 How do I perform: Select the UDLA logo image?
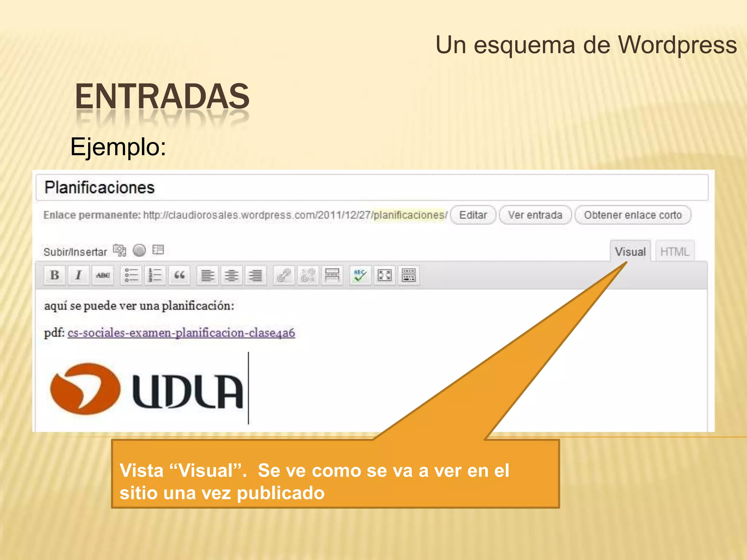pyautogui.click(x=146, y=389)
